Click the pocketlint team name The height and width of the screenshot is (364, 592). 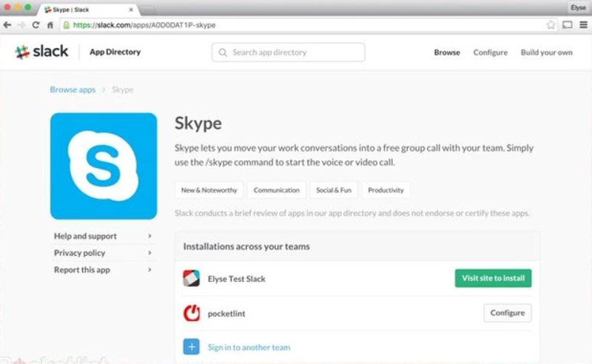tap(226, 314)
